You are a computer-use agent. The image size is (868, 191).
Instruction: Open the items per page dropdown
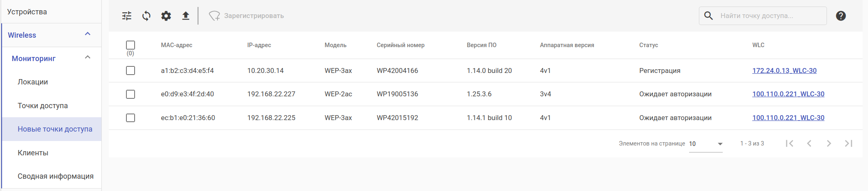[x=705, y=144]
